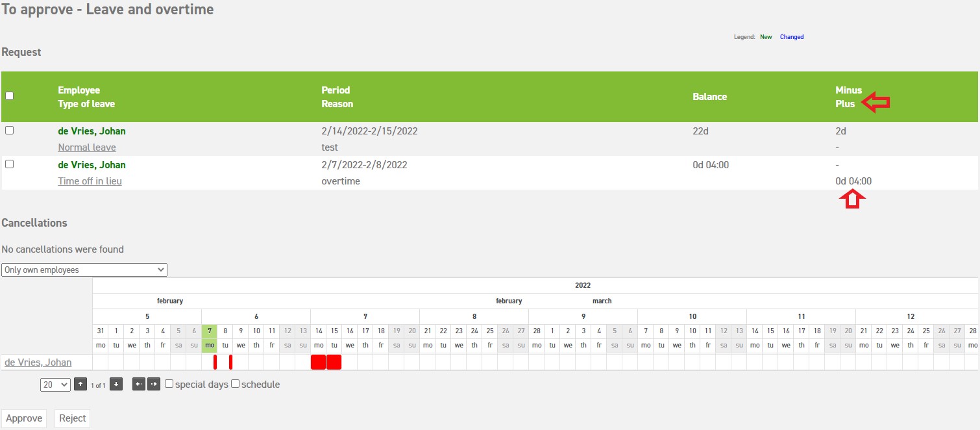Open the Time off in lieu link
Viewport: 980px width, 430px height.
90,181
